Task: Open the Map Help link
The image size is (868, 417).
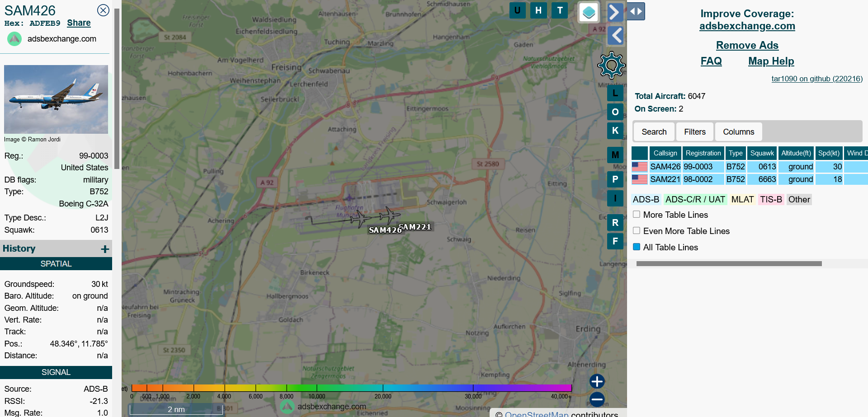Action: pyautogui.click(x=771, y=61)
